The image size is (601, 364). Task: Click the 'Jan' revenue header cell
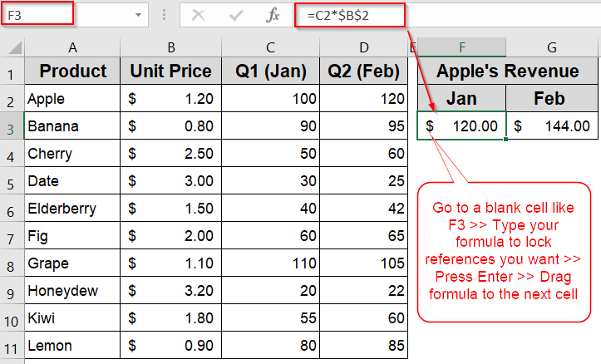pos(462,98)
